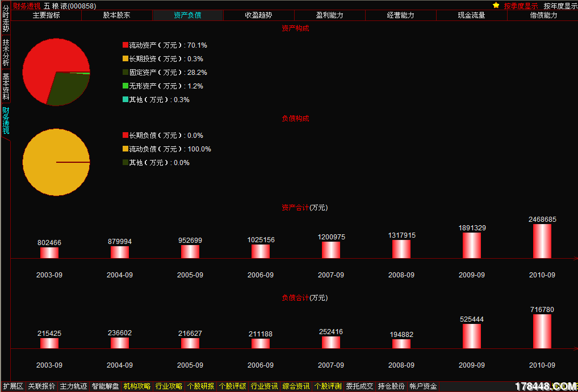Click the liability composition pie chart

click(x=56, y=162)
